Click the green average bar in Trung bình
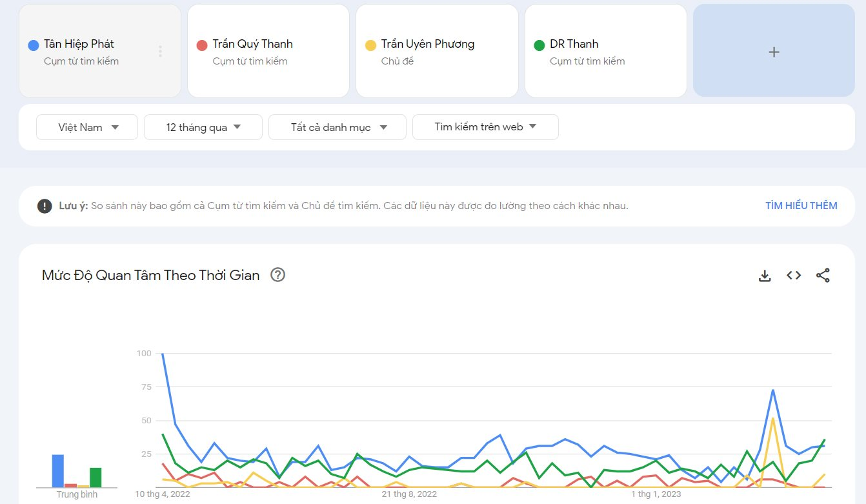This screenshot has width=866, height=504. [x=96, y=478]
